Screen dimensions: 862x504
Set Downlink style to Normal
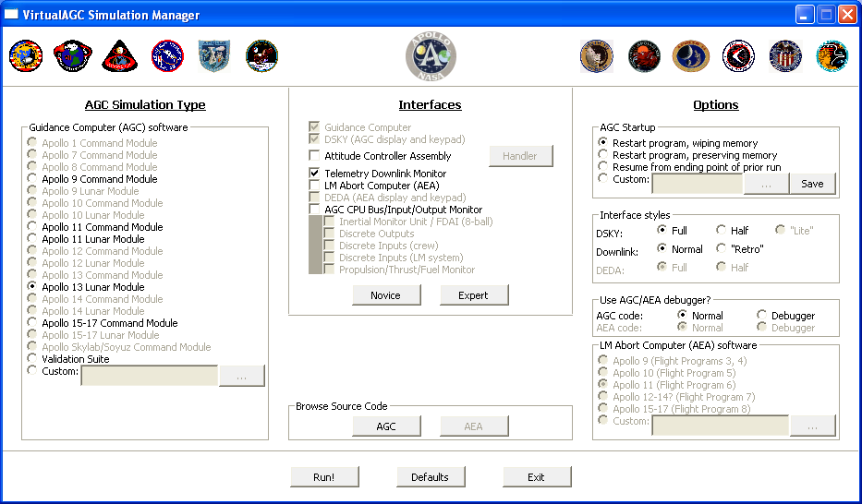click(662, 248)
